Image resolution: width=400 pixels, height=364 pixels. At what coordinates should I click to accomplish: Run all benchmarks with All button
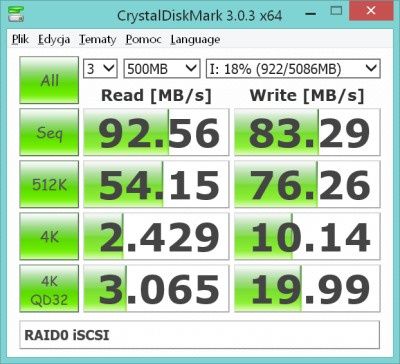pos(49,80)
